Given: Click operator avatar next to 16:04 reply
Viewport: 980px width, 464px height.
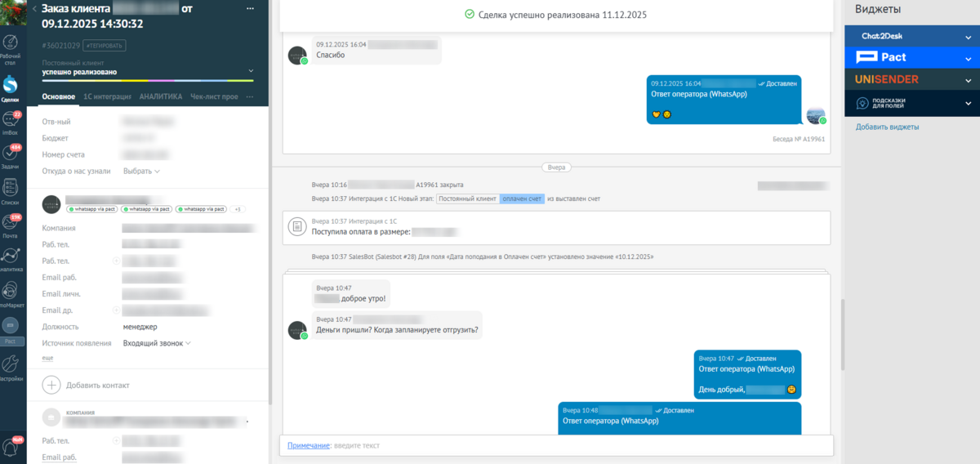Looking at the screenshot, I should pyautogui.click(x=815, y=115).
